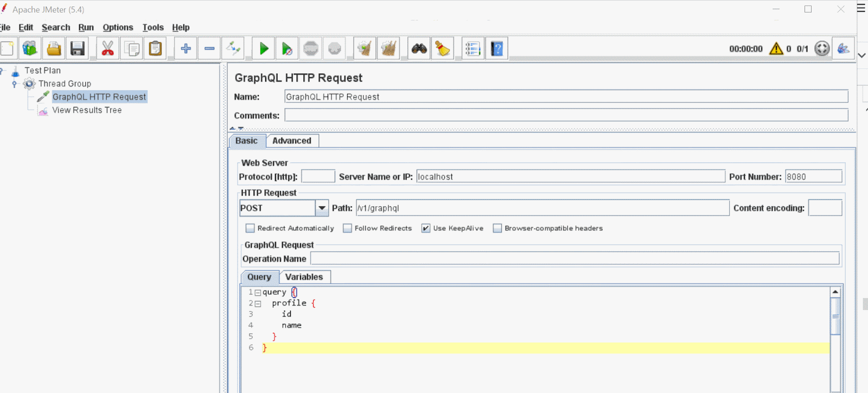Viewport: 868px width, 393px height.
Task: Switch to the Variables tab
Action: click(304, 277)
